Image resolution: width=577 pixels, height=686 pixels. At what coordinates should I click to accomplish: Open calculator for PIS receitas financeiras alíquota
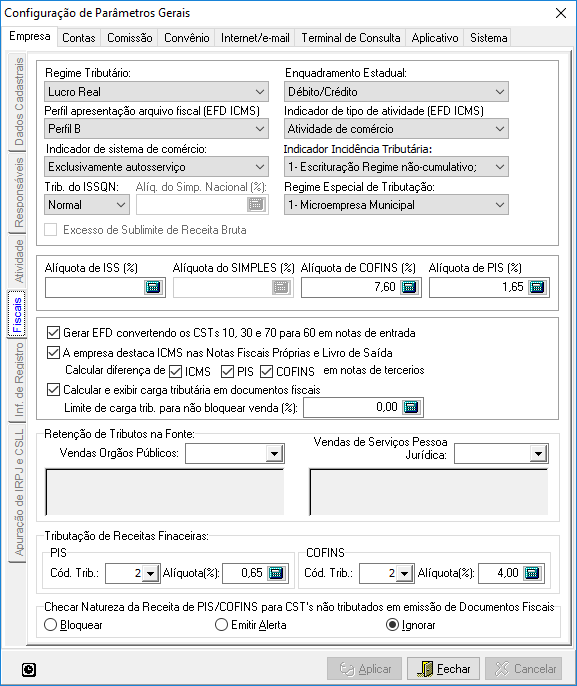[276, 573]
